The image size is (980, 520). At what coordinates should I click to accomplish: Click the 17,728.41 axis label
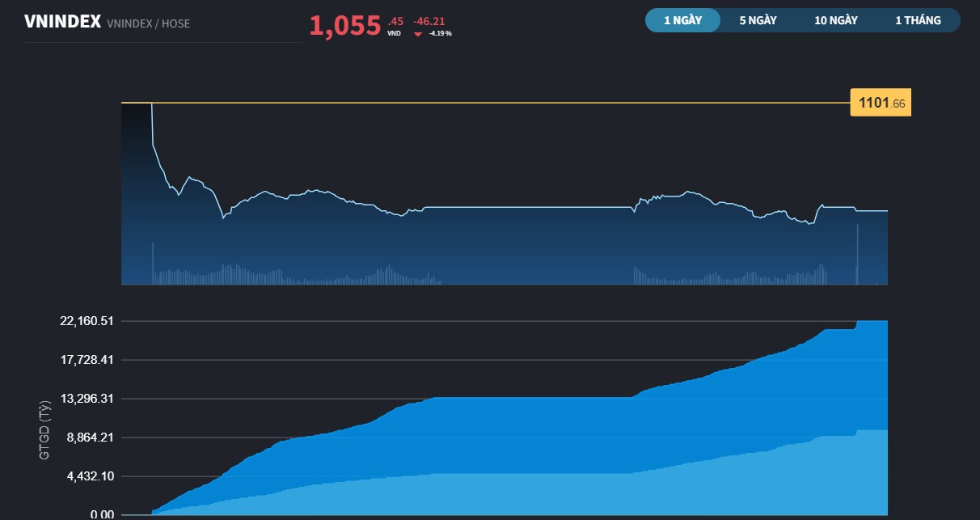pos(85,360)
